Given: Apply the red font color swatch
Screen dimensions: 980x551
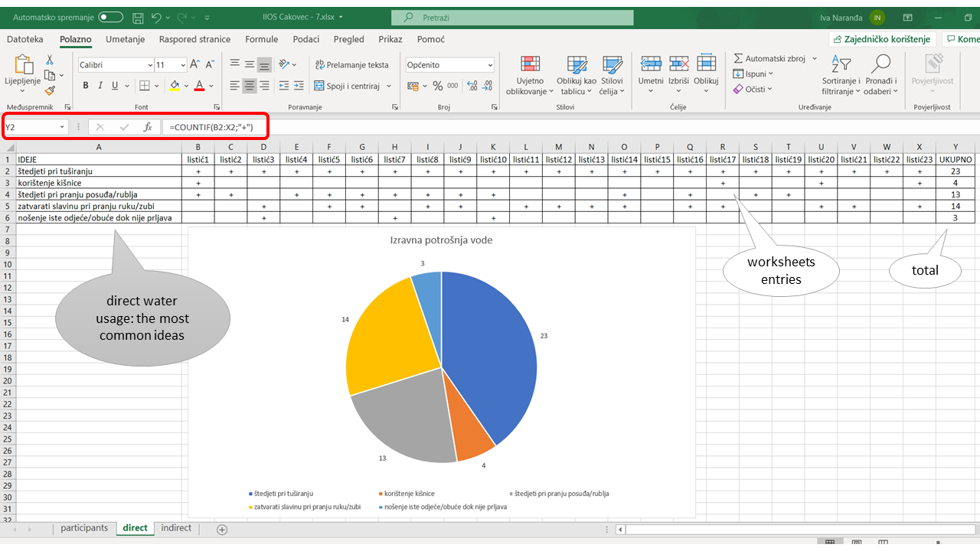Looking at the screenshot, I should (199, 86).
